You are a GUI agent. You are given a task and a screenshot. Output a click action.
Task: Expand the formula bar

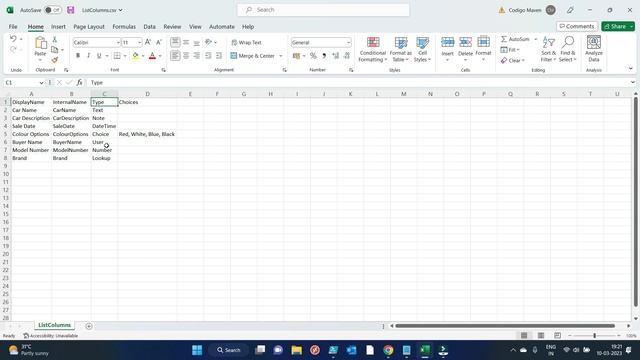click(x=633, y=82)
